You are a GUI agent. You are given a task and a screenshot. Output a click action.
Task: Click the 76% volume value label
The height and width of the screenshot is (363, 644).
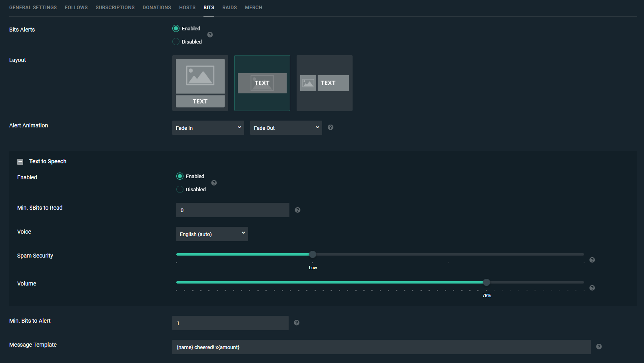[486, 296]
